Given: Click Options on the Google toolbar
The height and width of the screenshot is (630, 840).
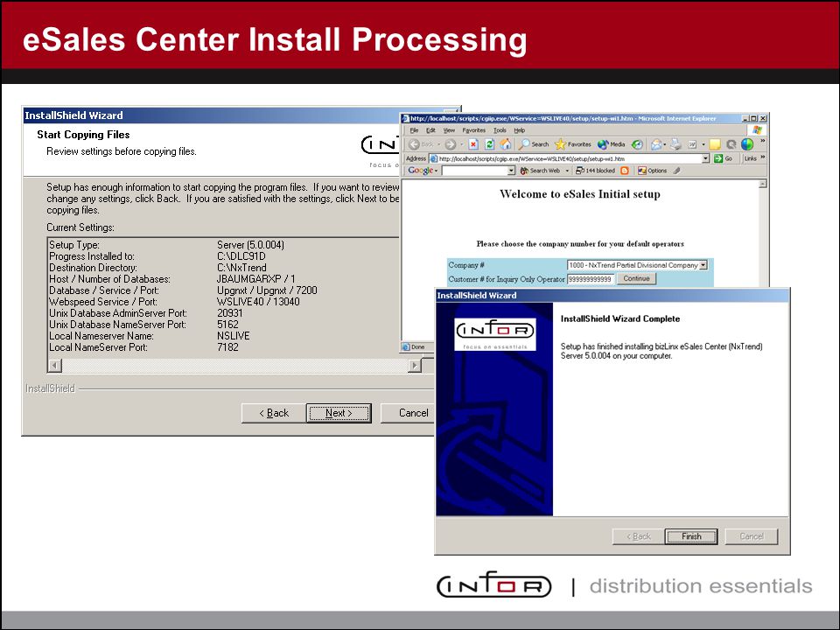Looking at the screenshot, I should click(x=652, y=171).
